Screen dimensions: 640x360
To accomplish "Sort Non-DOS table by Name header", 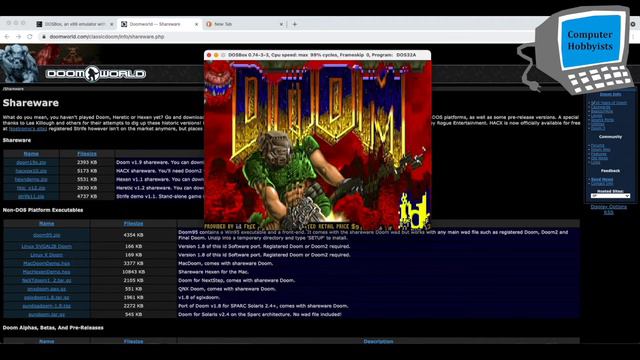I will [47, 224].
